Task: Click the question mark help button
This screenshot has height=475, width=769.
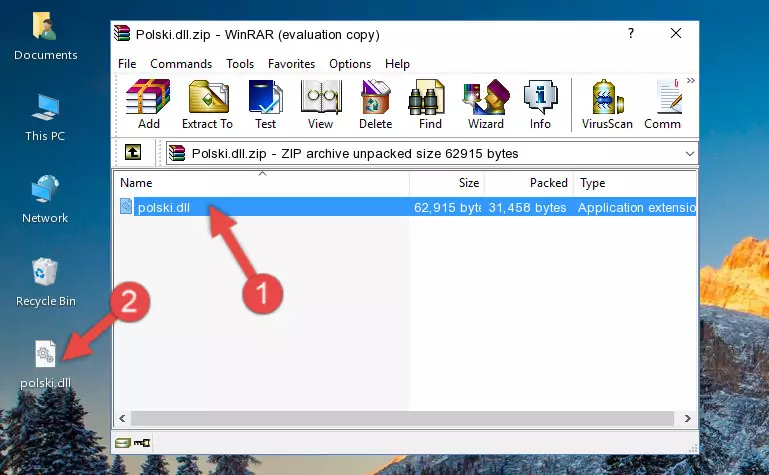Action: (x=631, y=33)
